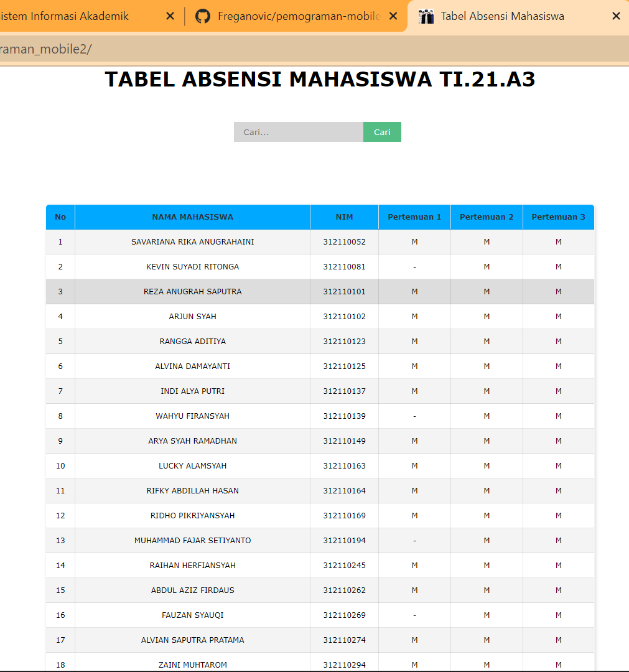
Task: Select the row for REZA ANUGRAH SAPUTRA
Action: [192, 291]
